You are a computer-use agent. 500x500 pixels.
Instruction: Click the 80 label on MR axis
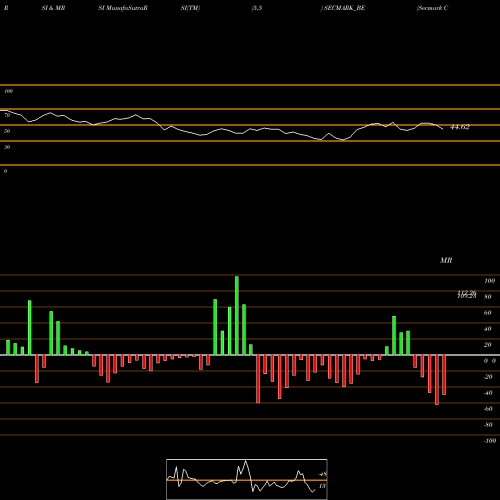[x=488, y=297]
